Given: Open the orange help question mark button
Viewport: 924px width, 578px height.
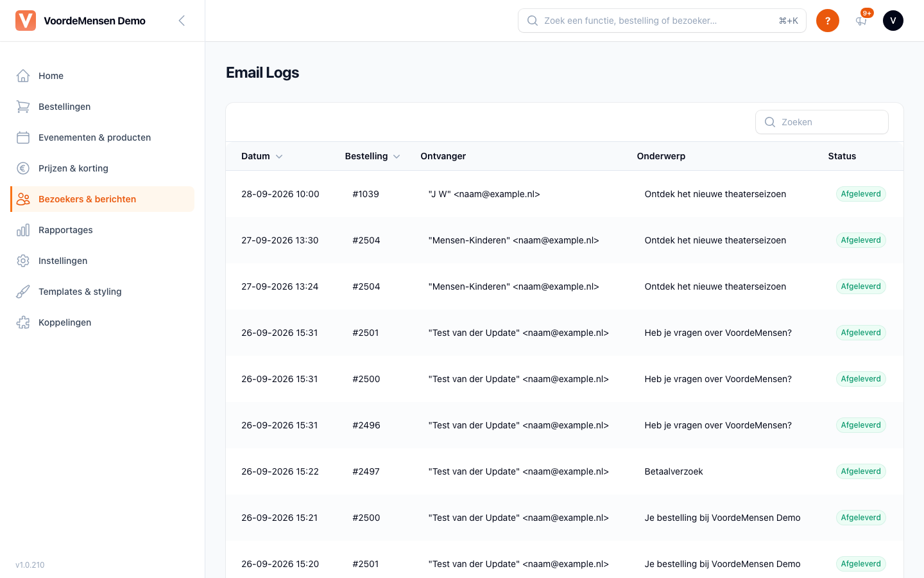Looking at the screenshot, I should 828,21.
